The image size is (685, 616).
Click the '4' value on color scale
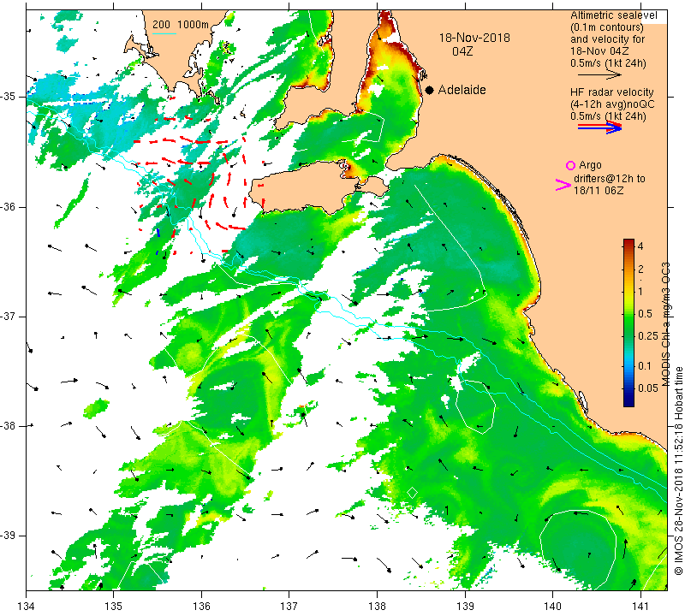[640, 246]
